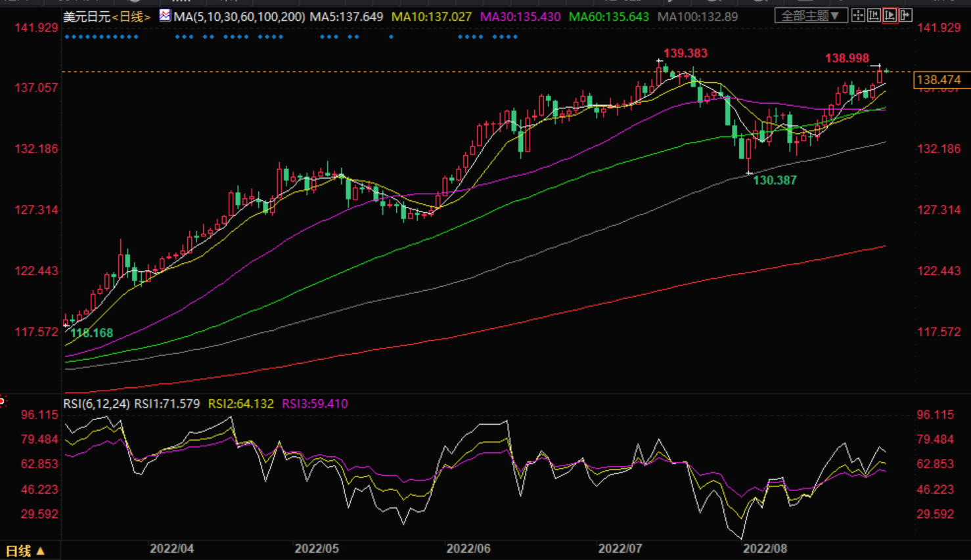Screen dimensions: 971x560
Task: Click the 美元日元 symbol name
Action: coord(87,16)
